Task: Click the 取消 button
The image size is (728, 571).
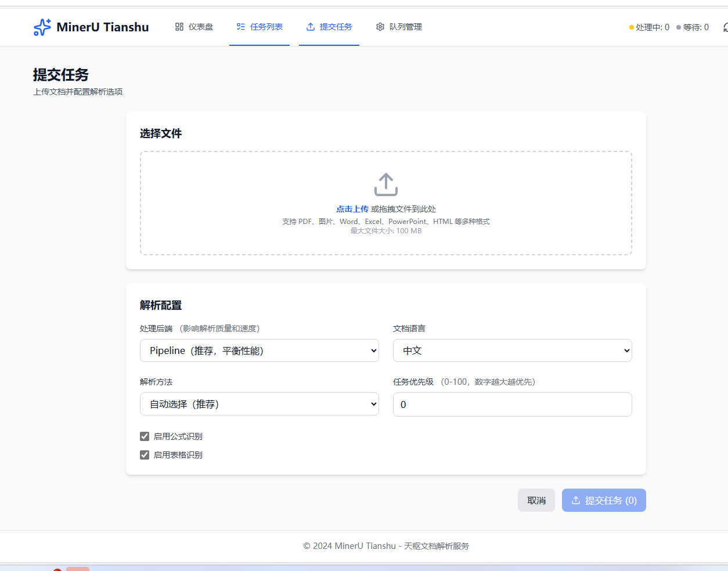Action: click(x=536, y=500)
